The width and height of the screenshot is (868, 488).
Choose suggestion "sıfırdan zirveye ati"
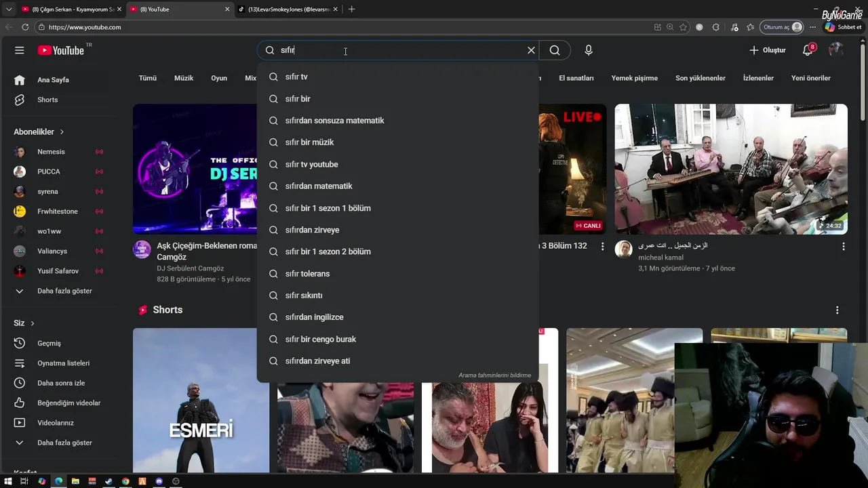pyautogui.click(x=398, y=361)
